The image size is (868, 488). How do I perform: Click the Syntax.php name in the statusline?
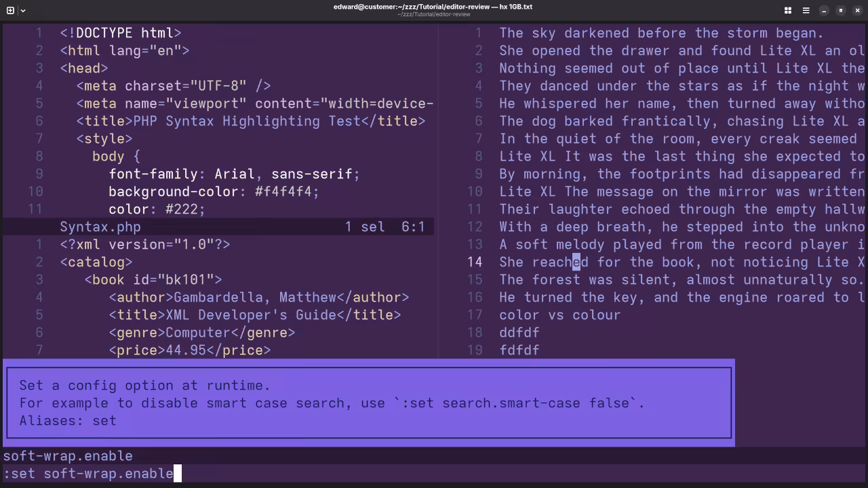100,226
